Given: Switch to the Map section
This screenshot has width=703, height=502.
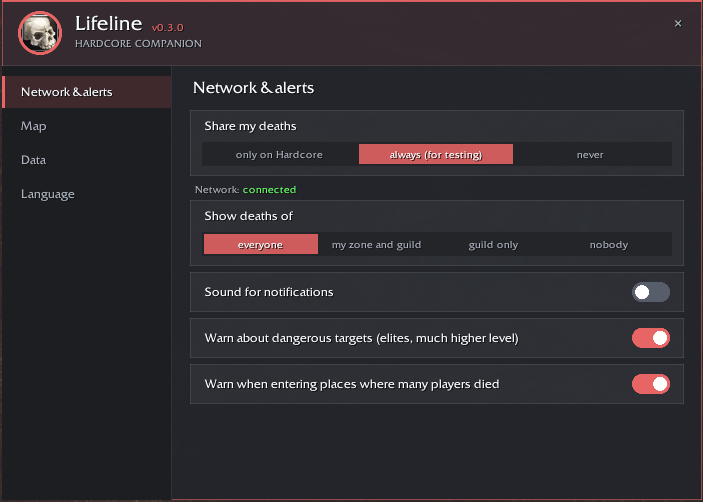Looking at the screenshot, I should pyautogui.click(x=87, y=126).
